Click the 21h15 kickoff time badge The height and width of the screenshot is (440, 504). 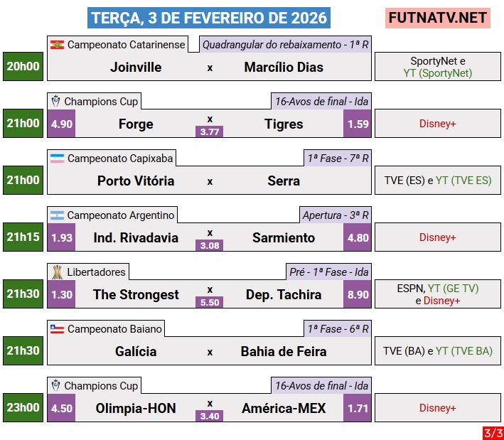pyautogui.click(x=23, y=237)
